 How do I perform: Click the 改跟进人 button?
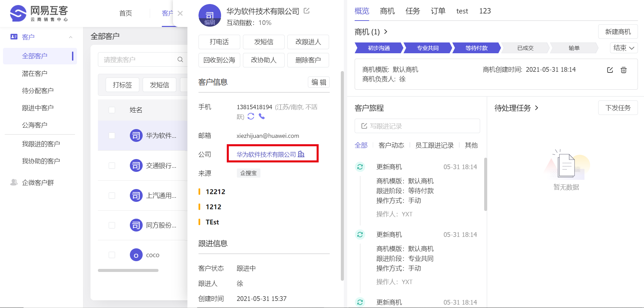coord(308,42)
